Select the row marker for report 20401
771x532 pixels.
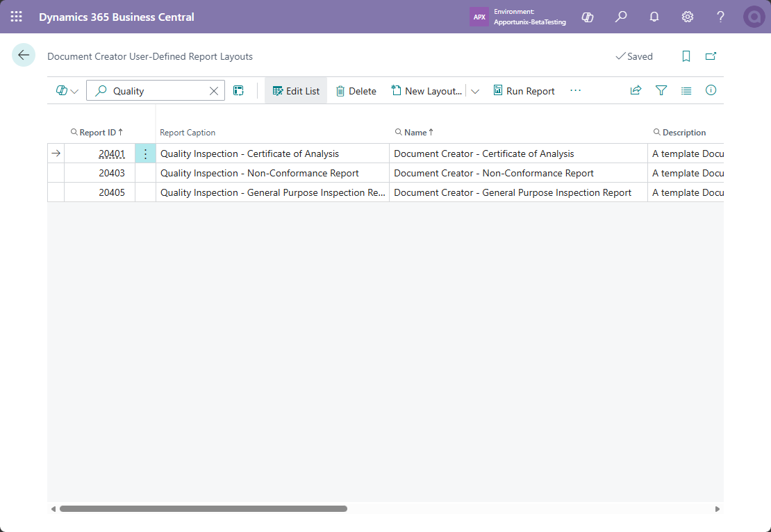[x=56, y=153]
